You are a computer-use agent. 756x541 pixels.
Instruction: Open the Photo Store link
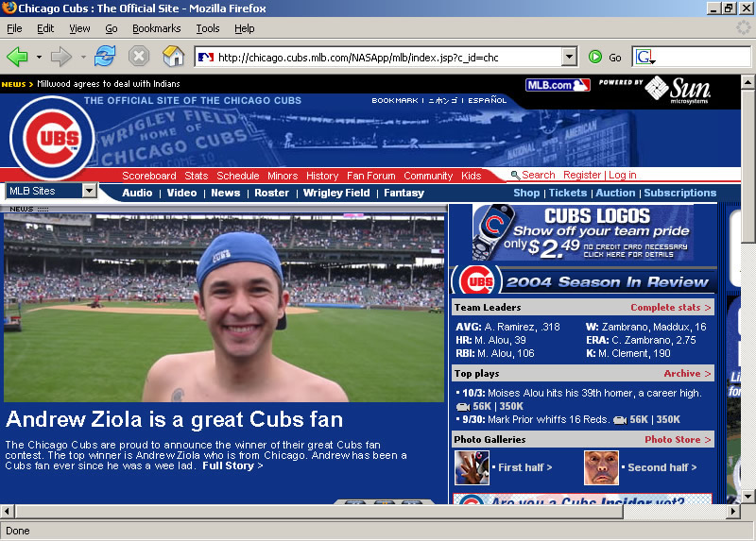[678, 439]
